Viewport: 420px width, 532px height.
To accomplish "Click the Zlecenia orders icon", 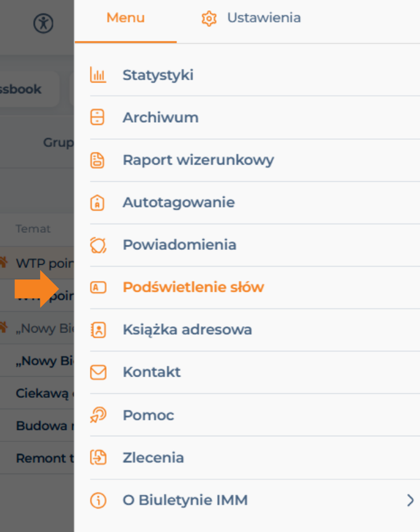I will pos(99,457).
